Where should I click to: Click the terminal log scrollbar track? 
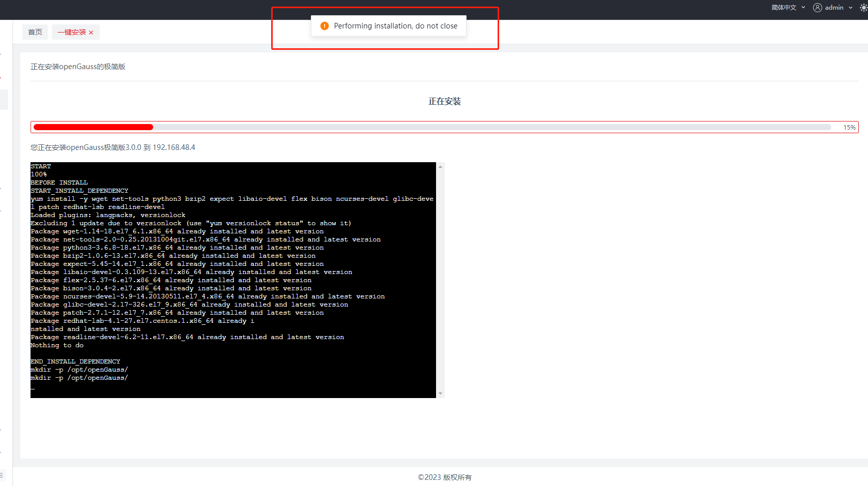coord(440,280)
